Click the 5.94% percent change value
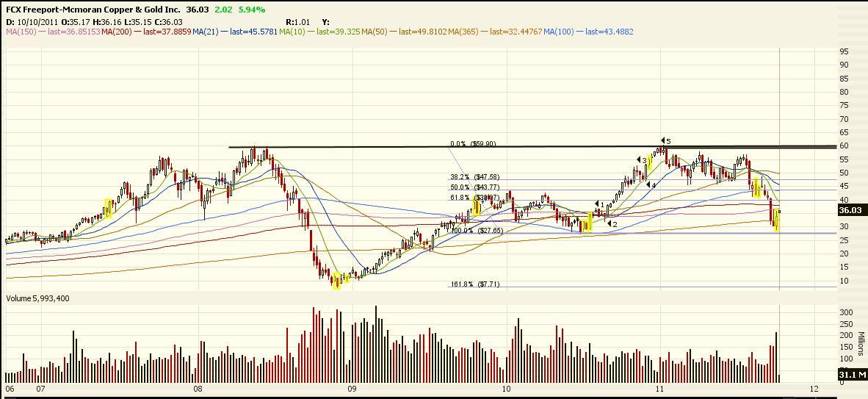This screenshot has height=399, width=868. (250, 10)
